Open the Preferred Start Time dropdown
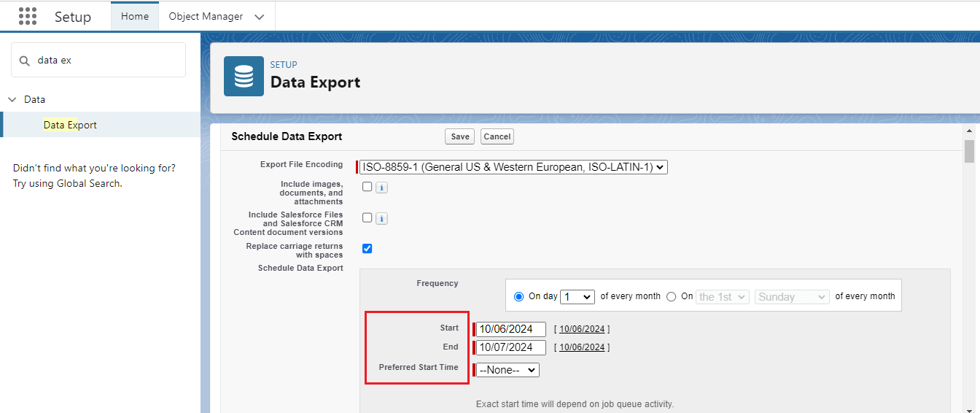 click(x=507, y=370)
